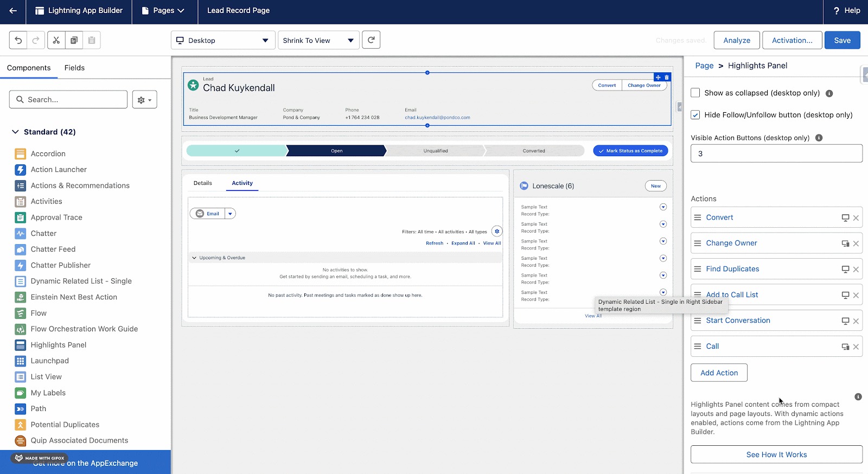Select the Converted path stage
This screenshot has width=868, height=474.
point(534,151)
